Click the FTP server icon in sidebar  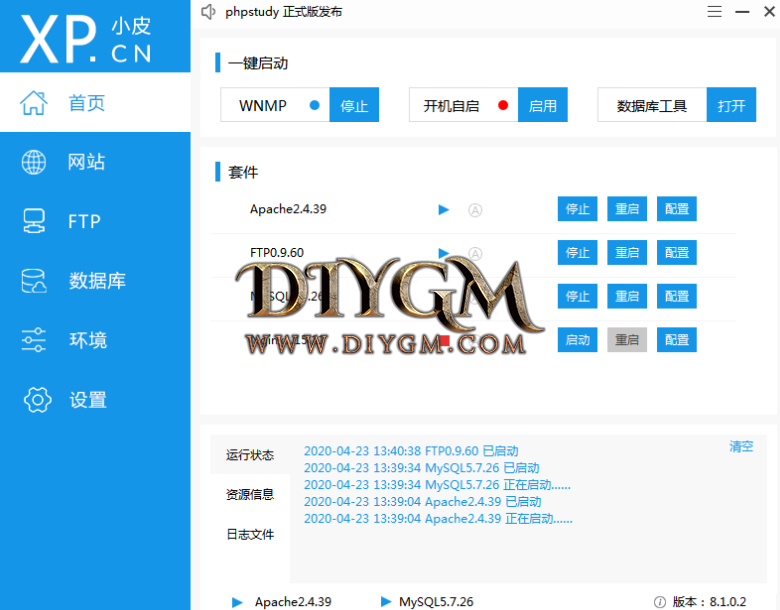pyautogui.click(x=34, y=221)
